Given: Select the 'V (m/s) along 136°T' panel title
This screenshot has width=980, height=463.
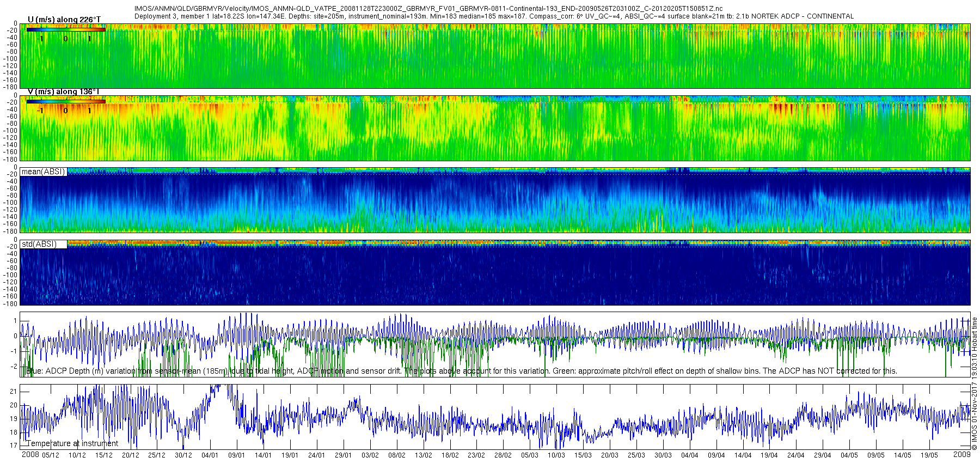Looking at the screenshot, I should (x=64, y=92).
